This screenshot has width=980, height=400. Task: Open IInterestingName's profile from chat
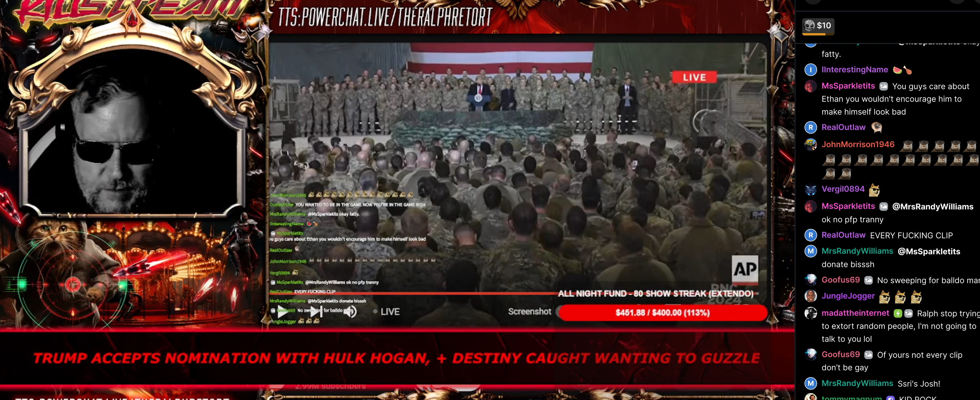(x=855, y=70)
